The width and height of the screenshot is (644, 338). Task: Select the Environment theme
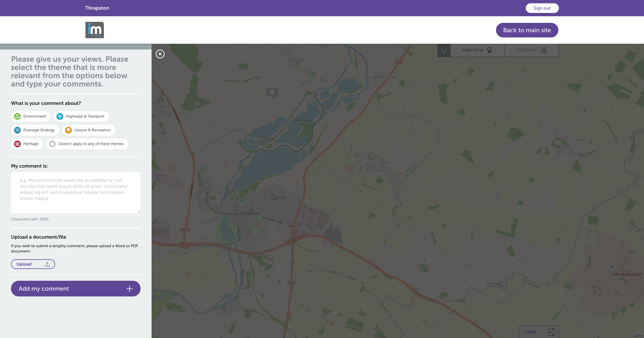click(31, 116)
